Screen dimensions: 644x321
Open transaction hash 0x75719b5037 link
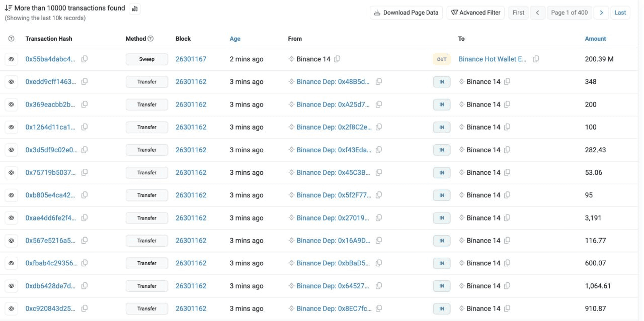point(50,172)
